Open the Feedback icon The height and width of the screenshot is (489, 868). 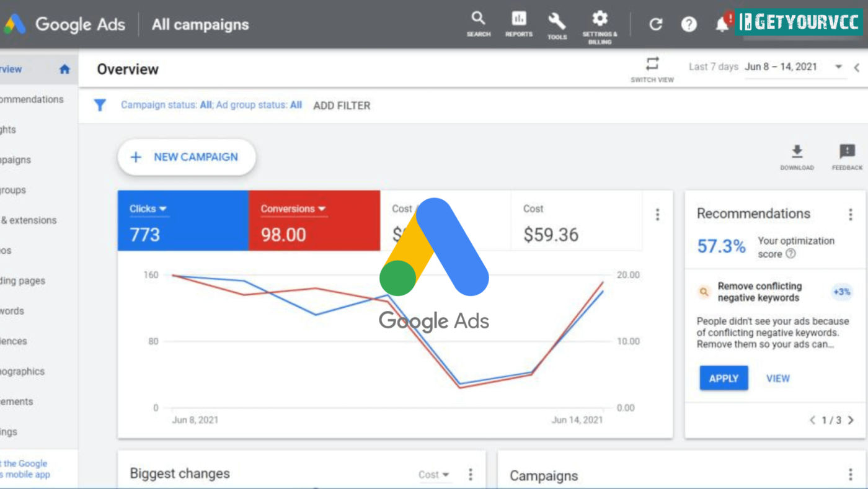(x=847, y=158)
